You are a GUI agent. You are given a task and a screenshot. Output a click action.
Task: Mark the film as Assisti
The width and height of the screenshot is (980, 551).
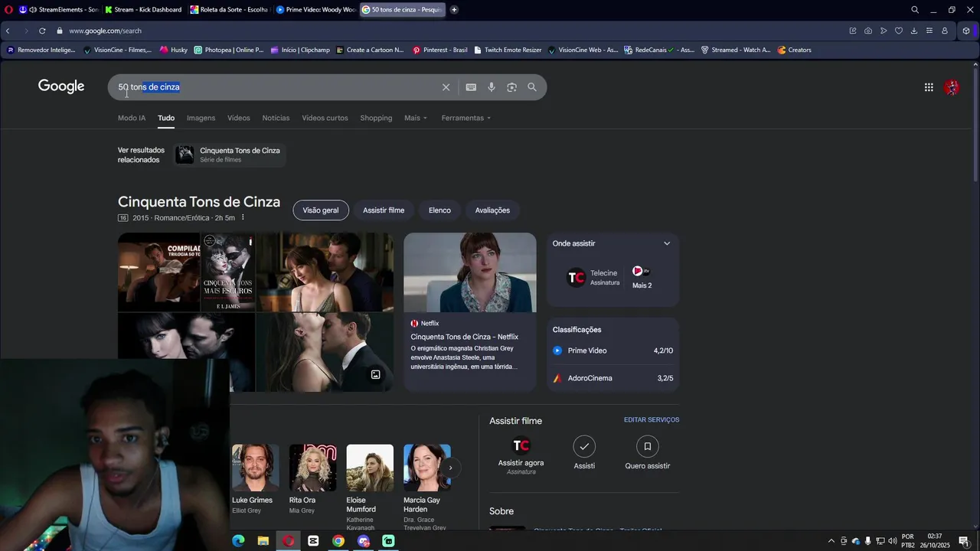[x=584, y=453]
